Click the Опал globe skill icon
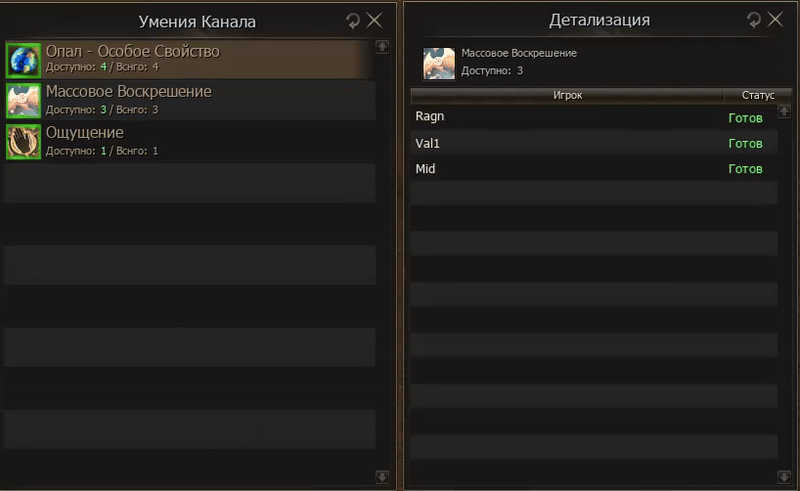Image resolution: width=800 pixels, height=491 pixels. (23, 60)
